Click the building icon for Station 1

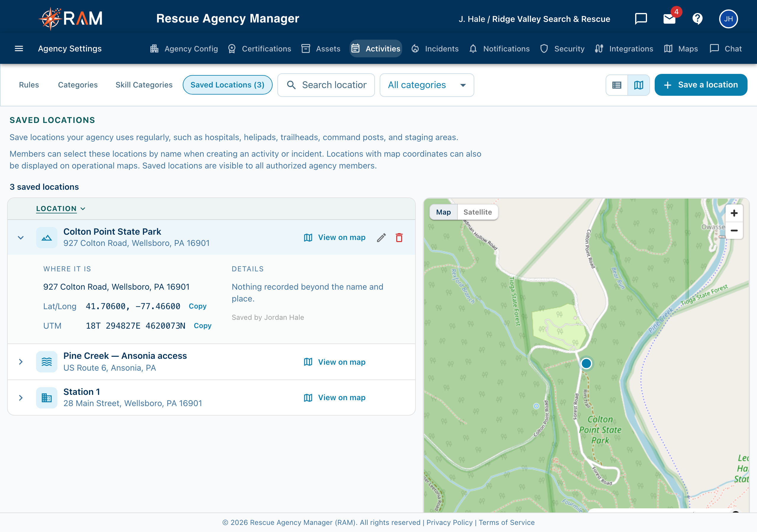46,398
